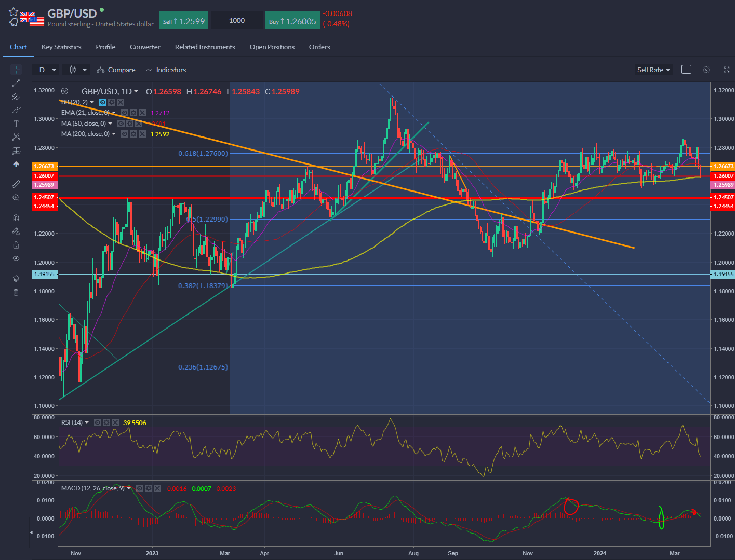Open the Converter tab

[145, 47]
